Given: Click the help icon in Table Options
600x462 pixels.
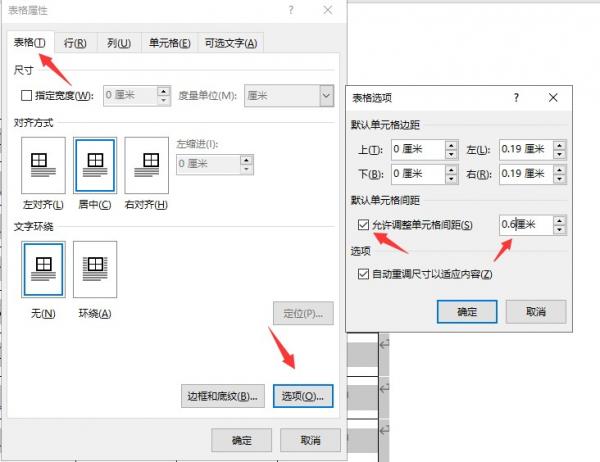Looking at the screenshot, I should pyautogui.click(x=516, y=98).
